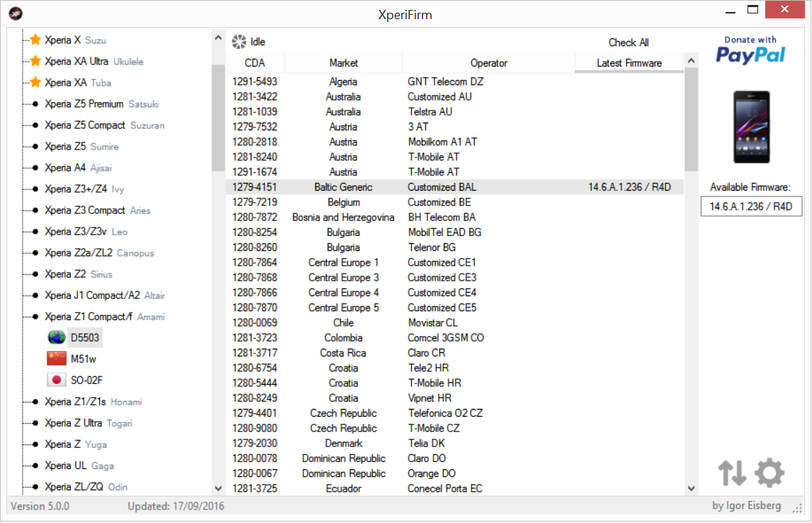This screenshot has height=523, width=812.
Task: Select Xperia Z Yuga tree item
Action: tap(76, 444)
